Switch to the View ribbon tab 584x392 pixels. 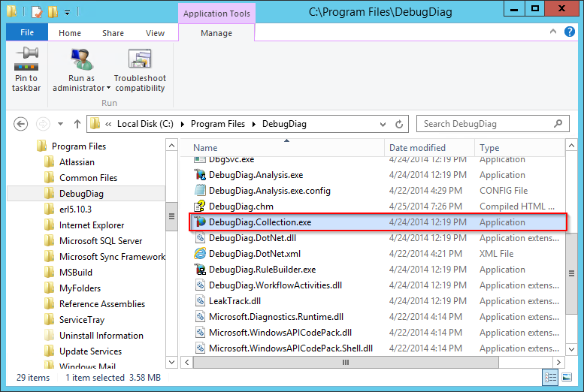pos(155,33)
